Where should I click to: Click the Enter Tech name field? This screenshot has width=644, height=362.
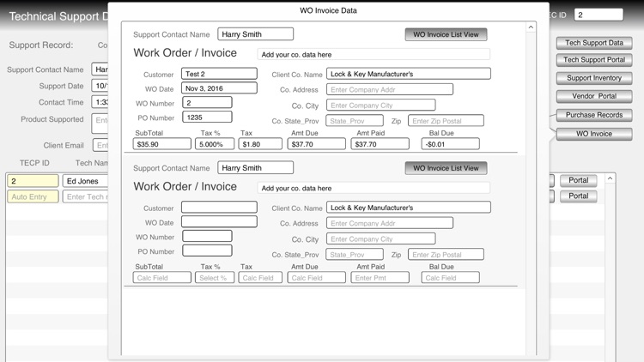click(85, 196)
